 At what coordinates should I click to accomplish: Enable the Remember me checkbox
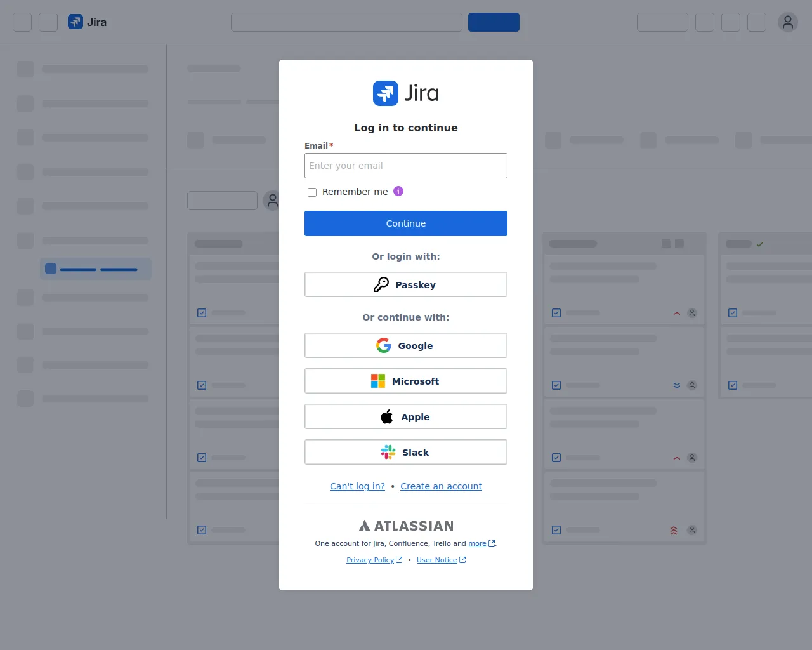[x=311, y=192]
